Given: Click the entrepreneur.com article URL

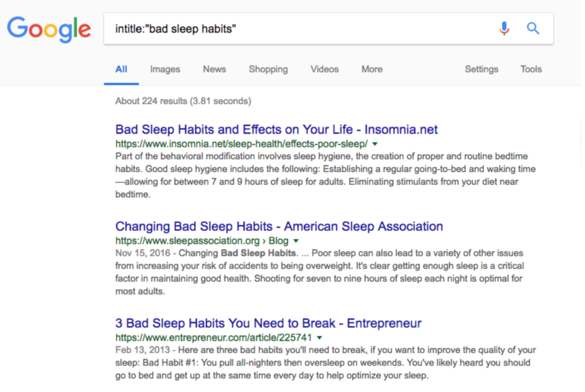Looking at the screenshot, I should 214,338.
